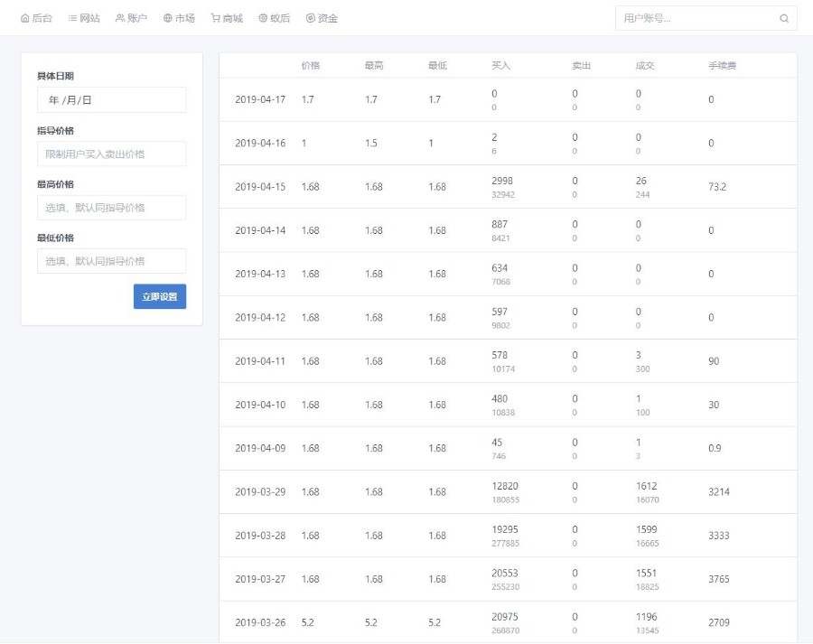
Task: Click the 指导价格 input box
Action: 111,154
